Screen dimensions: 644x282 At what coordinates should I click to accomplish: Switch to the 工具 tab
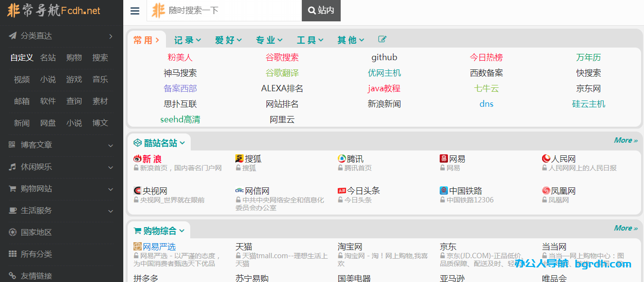[x=310, y=40]
